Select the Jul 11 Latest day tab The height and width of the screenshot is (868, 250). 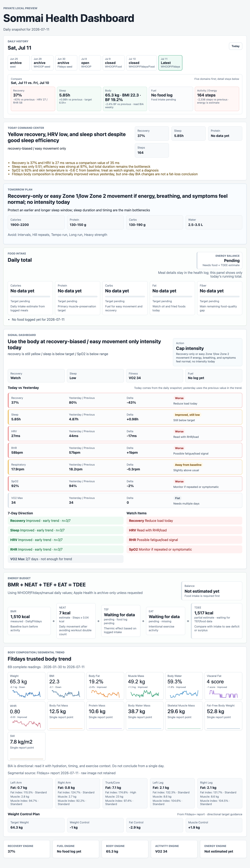click(x=170, y=63)
